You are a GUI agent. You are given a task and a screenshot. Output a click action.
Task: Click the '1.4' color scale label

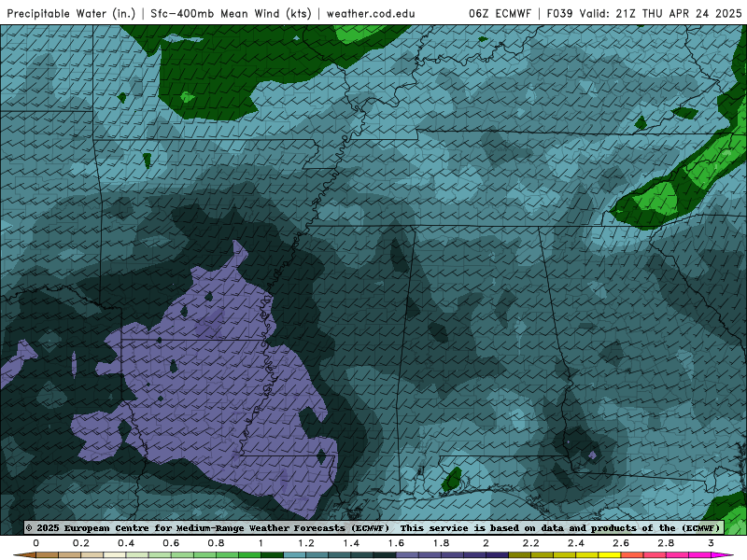point(351,543)
